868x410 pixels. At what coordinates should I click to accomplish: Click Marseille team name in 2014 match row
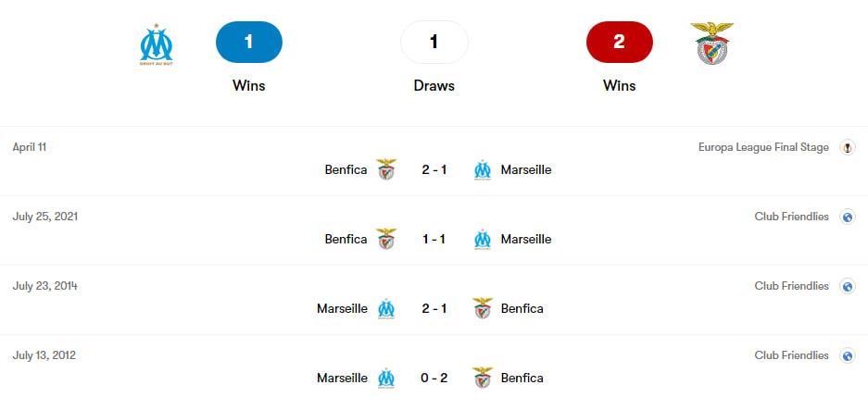[342, 308]
